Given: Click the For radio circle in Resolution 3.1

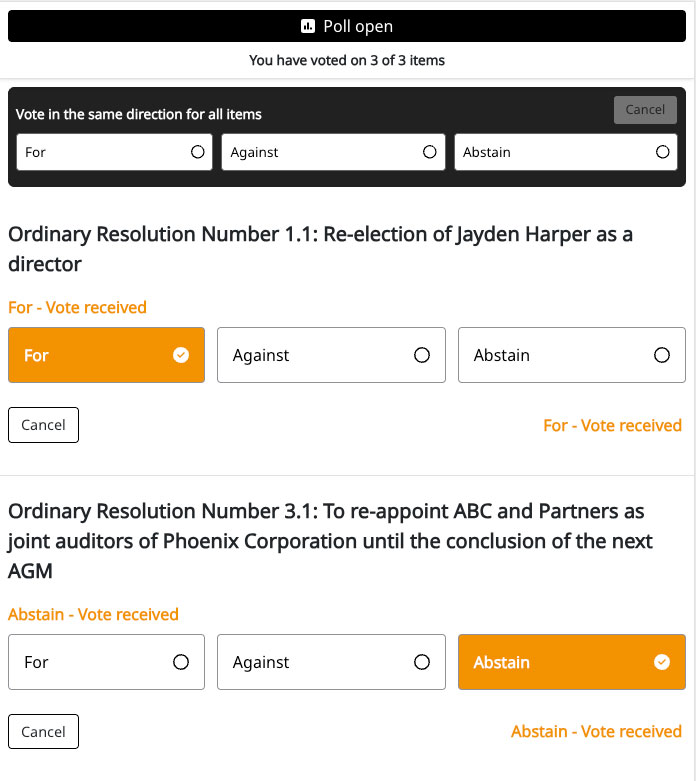Looking at the screenshot, I should [181, 662].
